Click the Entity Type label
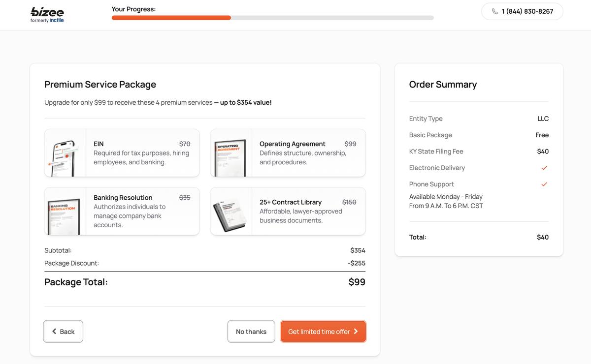591x364 pixels. 426,119
